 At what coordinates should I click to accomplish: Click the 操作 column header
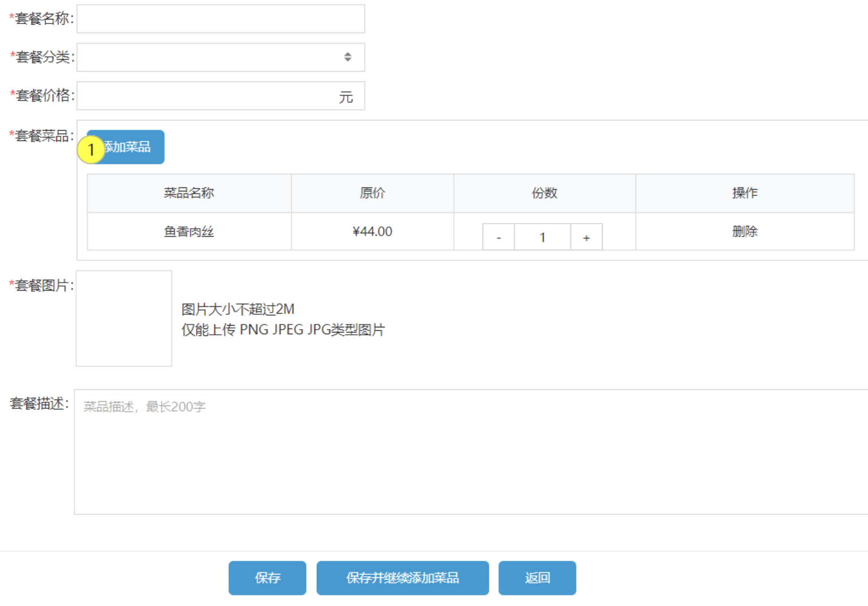tap(745, 193)
